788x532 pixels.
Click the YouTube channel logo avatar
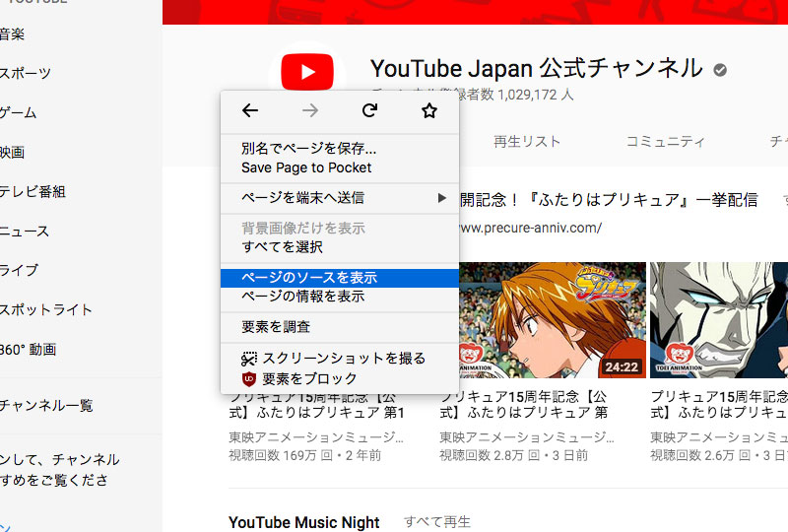click(x=307, y=72)
